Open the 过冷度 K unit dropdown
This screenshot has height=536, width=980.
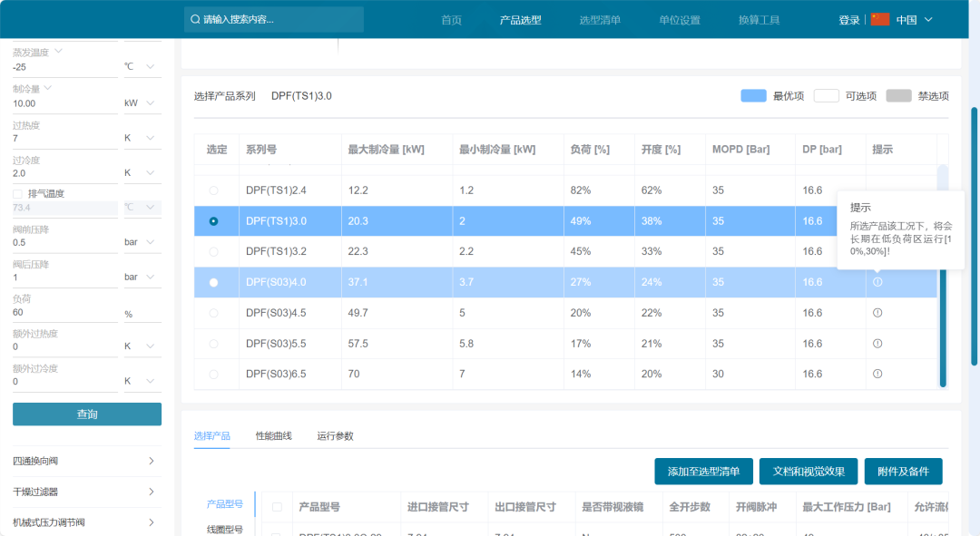(x=142, y=173)
